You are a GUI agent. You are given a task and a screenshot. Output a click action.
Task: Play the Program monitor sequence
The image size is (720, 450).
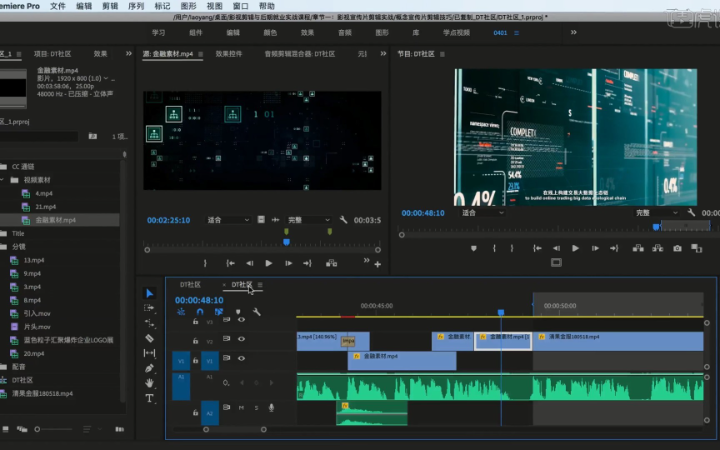click(x=575, y=248)
